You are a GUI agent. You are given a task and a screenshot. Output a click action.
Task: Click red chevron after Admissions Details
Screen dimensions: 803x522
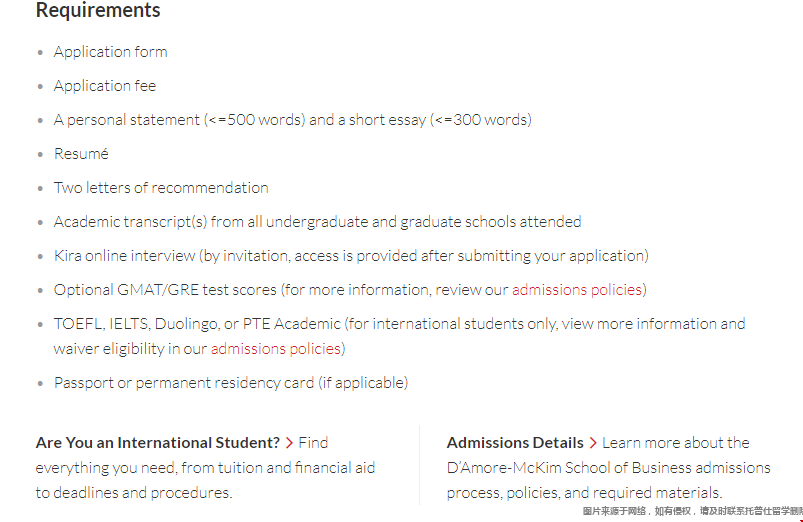[593, 443]
